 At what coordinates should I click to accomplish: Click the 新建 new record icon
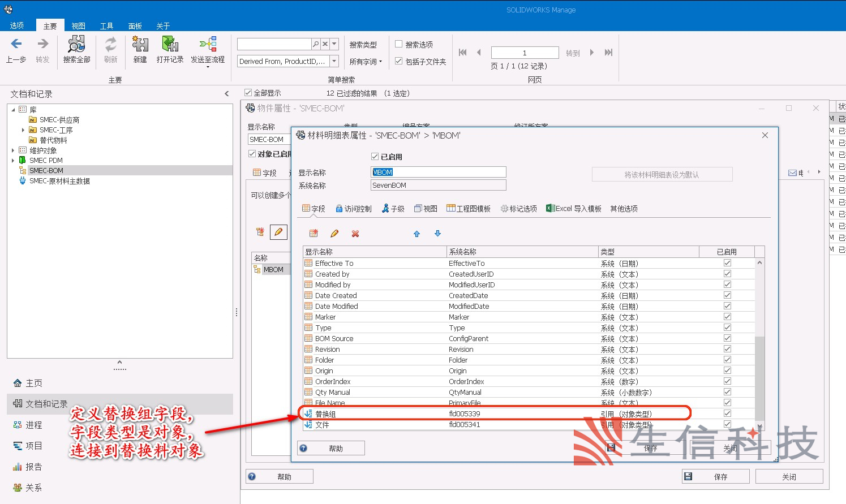click(x=140, y=44)
